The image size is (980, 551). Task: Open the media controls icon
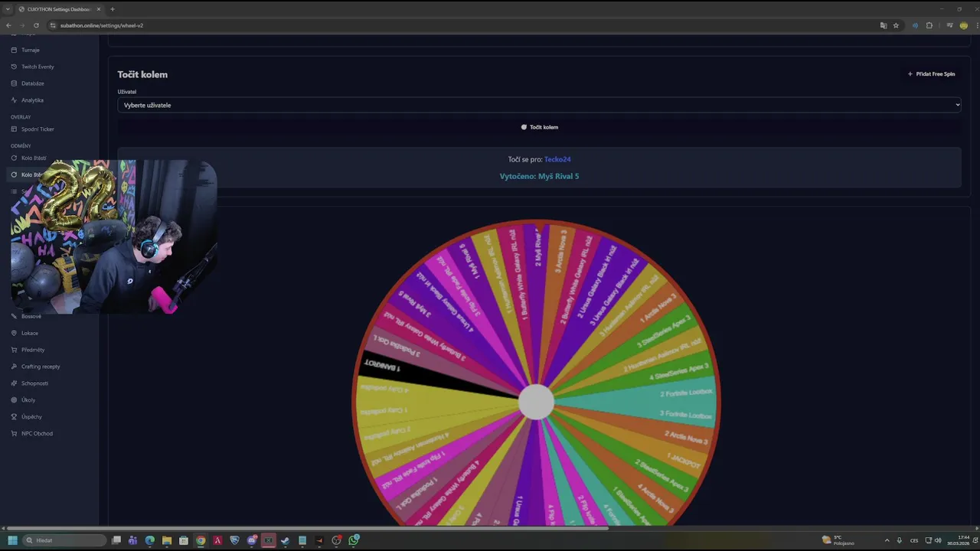pos(949,25)
